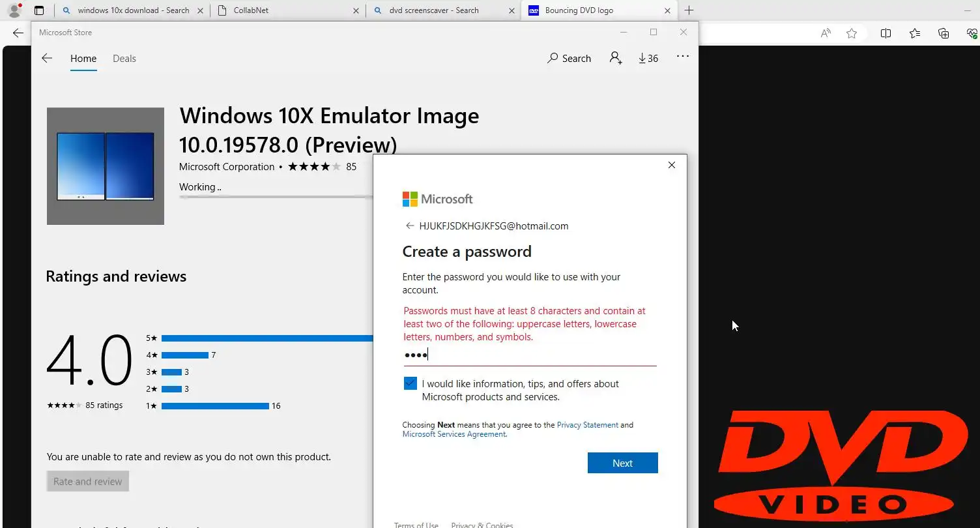Click the disabled 'Rate and review' button
980x528 pixels.
point(88,481)
